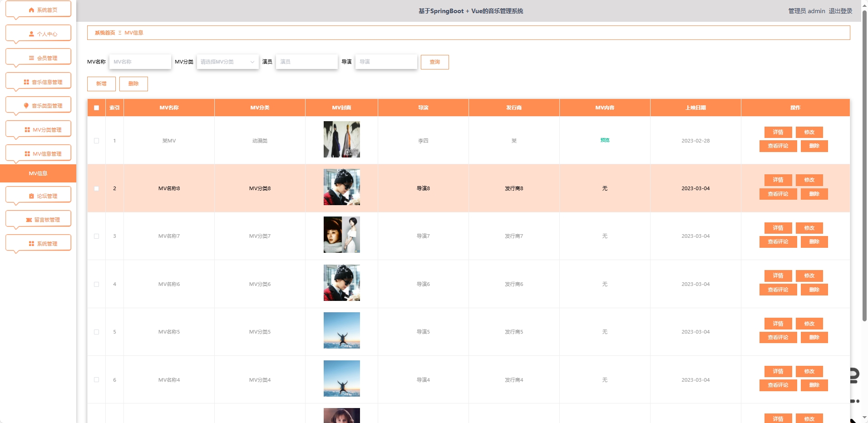This screenshot has width=868, height=423.
Task: Open the cover thumbnail of MV名称7
Action: pos(342,235)
